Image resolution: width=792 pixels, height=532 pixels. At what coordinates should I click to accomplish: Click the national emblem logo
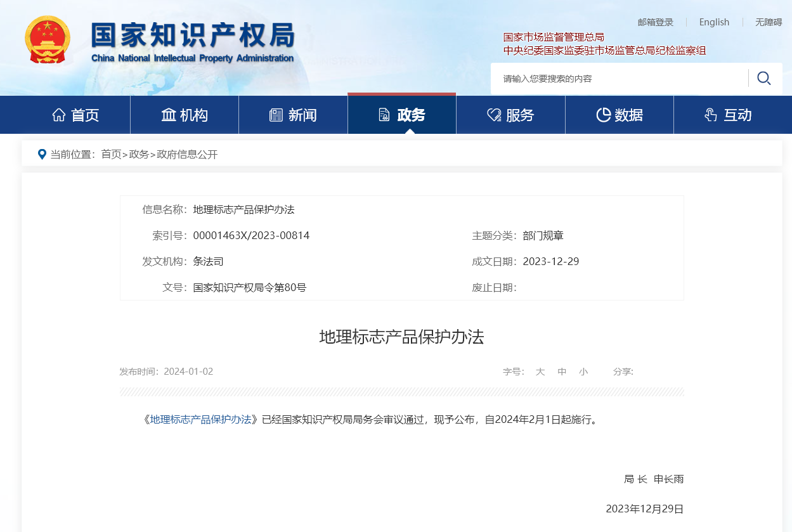coord(48,40)
